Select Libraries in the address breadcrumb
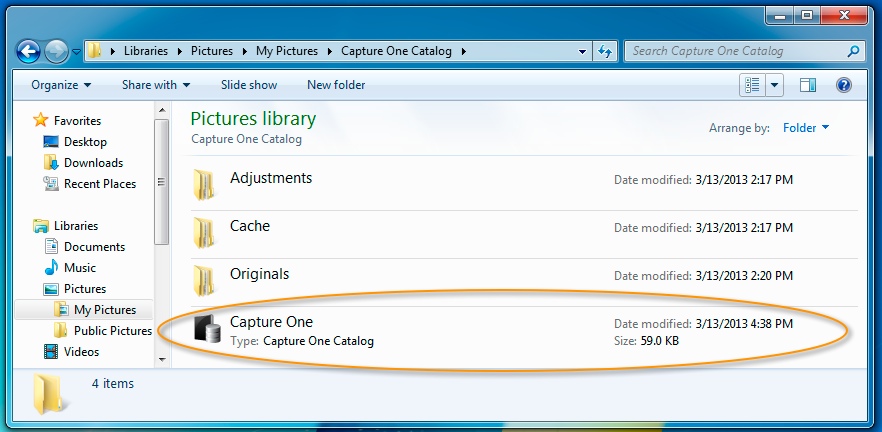This screenshot has width=882, height=432. (x=146, y=51)
